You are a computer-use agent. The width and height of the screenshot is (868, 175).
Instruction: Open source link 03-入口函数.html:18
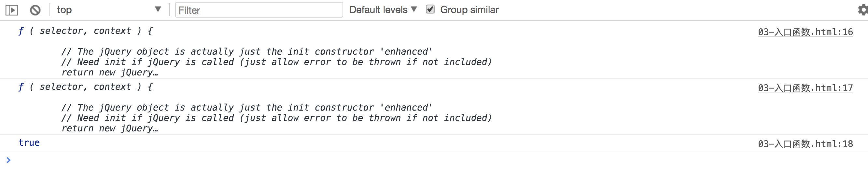click(805, 144)
